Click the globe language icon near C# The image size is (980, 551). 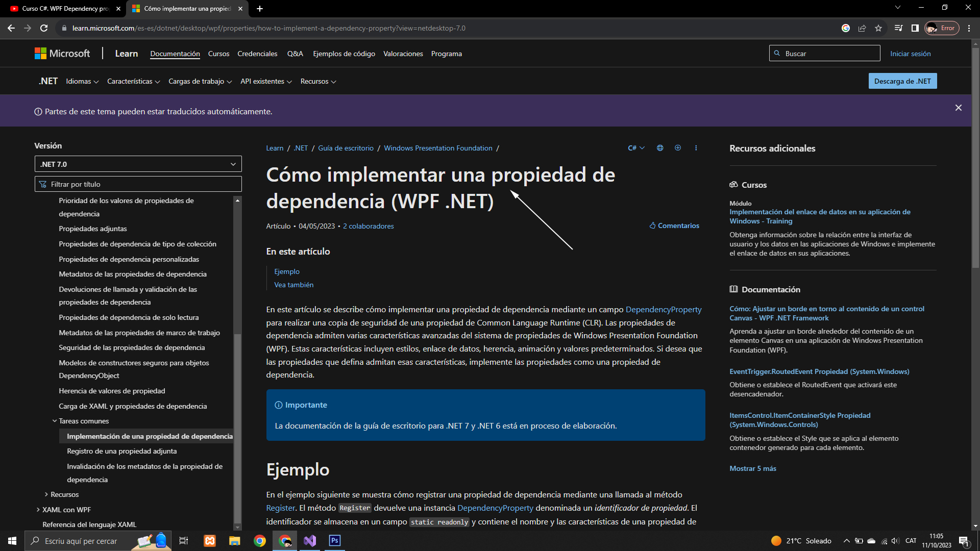tap(660, 148)
